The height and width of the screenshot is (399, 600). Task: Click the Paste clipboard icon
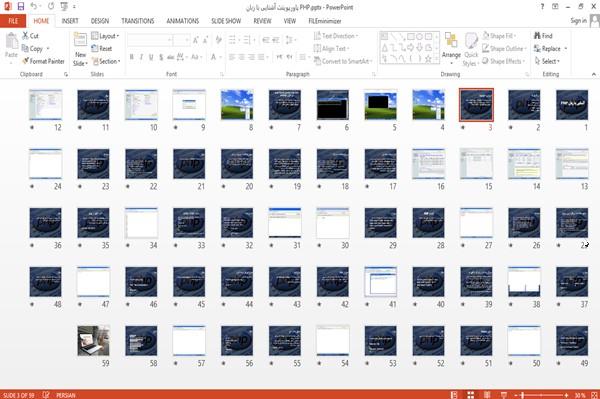[11, 41]
